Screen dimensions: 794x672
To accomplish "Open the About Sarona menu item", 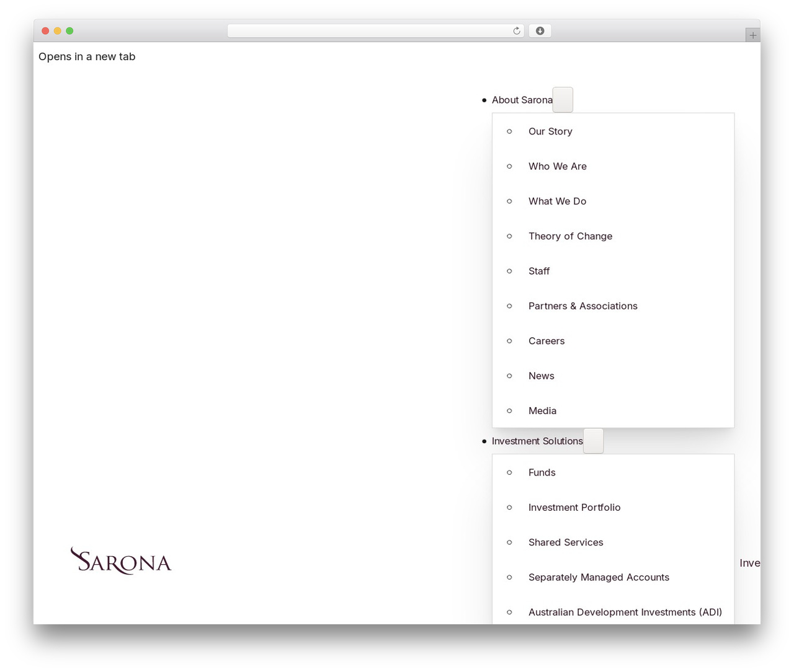I will [522, 100].
